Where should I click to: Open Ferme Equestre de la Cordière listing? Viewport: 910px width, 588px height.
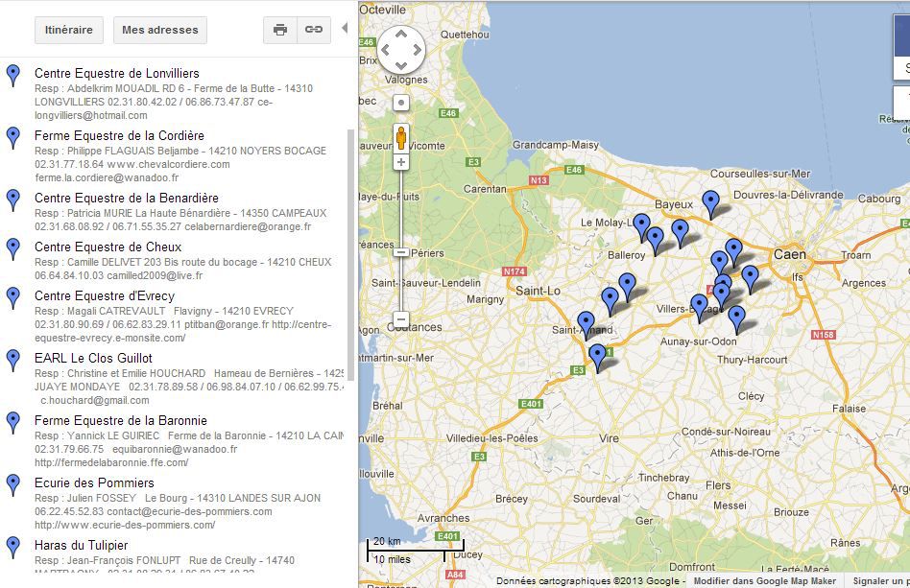[x=119, y=135]
